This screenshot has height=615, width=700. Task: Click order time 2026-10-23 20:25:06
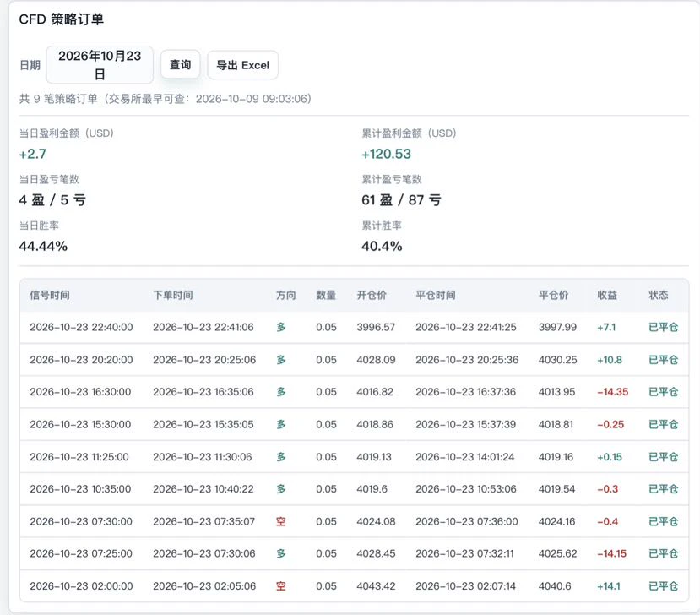tap(204, 360)
